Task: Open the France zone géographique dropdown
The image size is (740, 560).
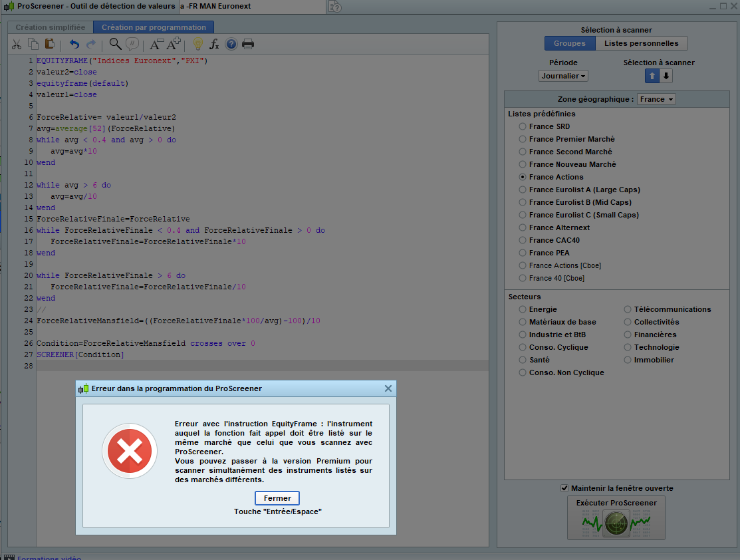Action: 656,99
